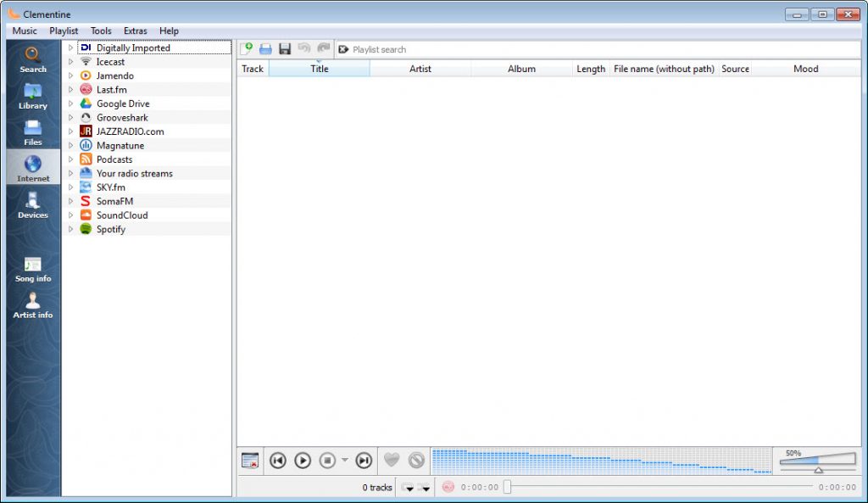Viewport: 868px width, 503px height.
Task: Sort playlist by Album column
Action: pyautogui.click(x=521, y=69)
